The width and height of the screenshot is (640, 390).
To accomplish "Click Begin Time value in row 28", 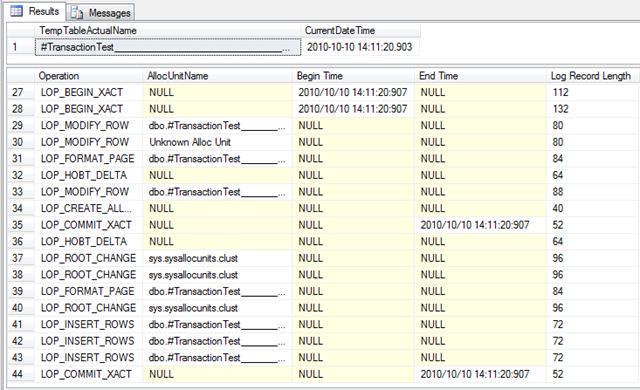I will (x=353, y=109).
